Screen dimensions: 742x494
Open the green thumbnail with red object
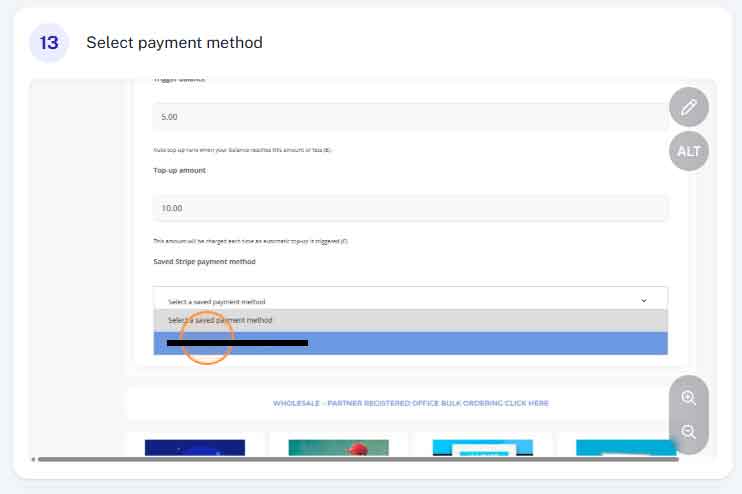point(338,448)
